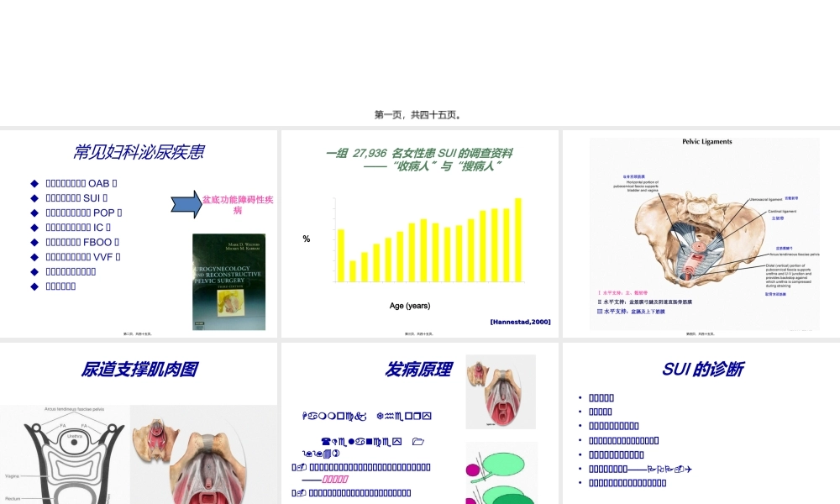Click the green pelvic floor illustration below 发病原理 text

click(500, 475)
